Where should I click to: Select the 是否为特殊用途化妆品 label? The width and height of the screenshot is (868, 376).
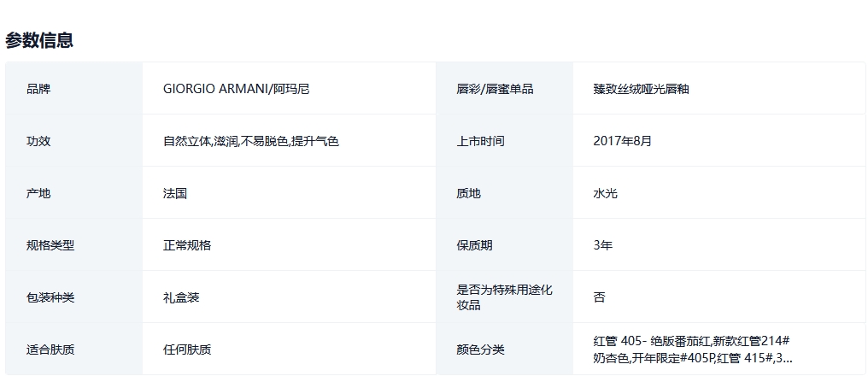pyautogui.click(x=504, y=297)
